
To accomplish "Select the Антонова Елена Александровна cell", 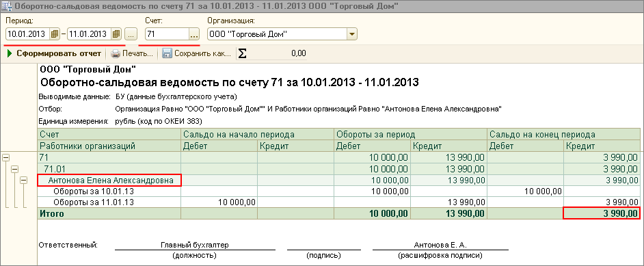I will tap(109, 181).
